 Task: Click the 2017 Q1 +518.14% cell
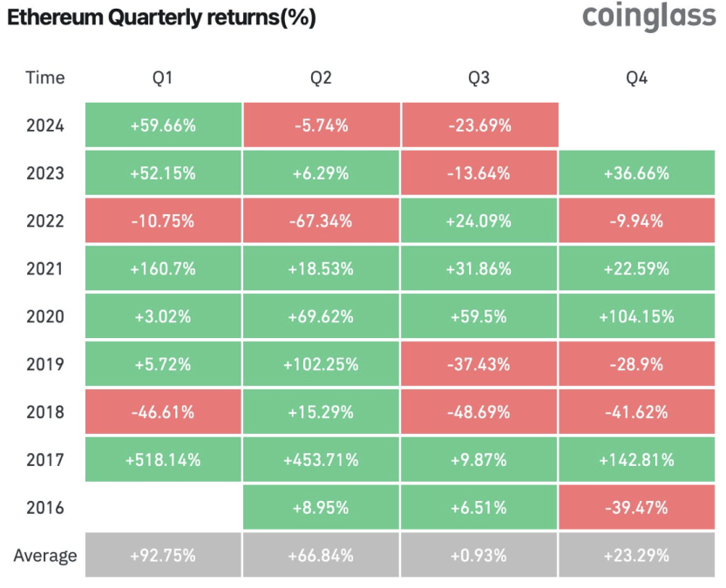click(x=163, y=460)
